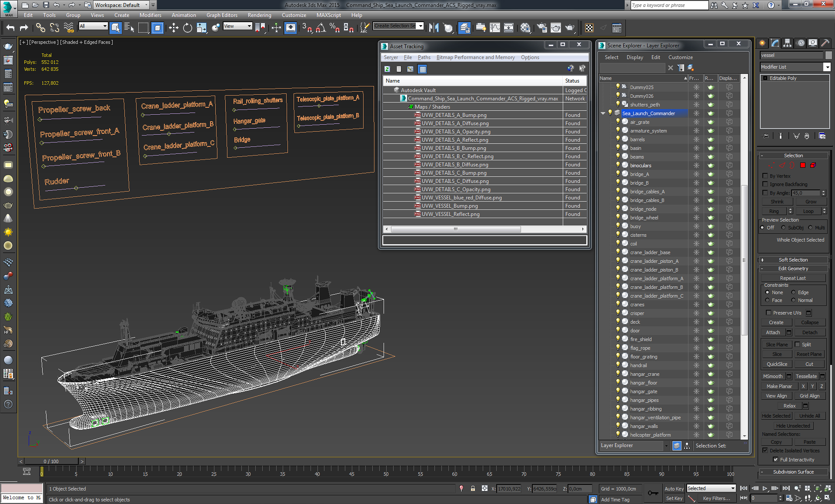
Task: Click the Hide Selected button
Action: coord(776,416)
